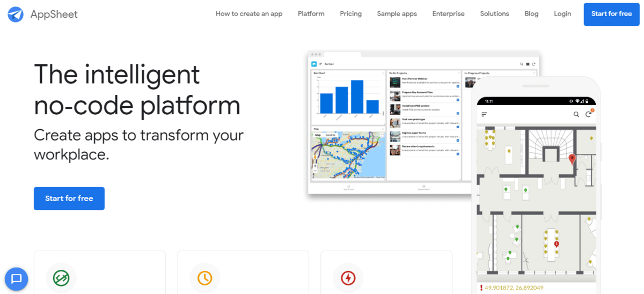The image size is (644, 294).
Task: Click the header Start for free button
Action: point(612,14)
